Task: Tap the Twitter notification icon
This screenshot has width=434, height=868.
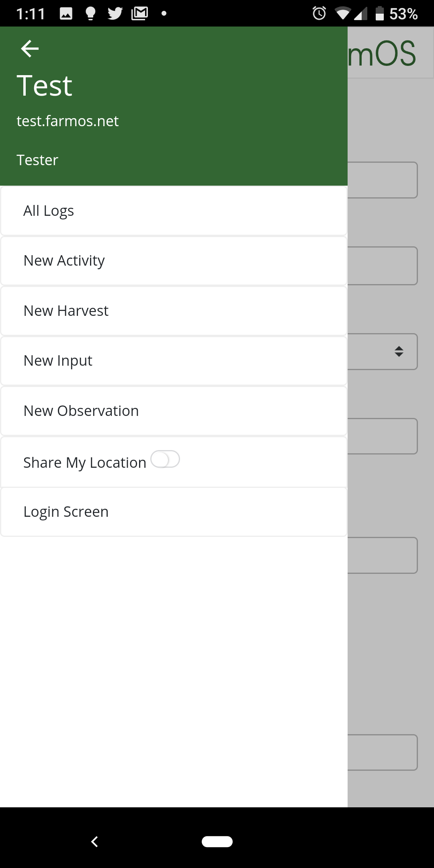Action: tap(115, 13)
